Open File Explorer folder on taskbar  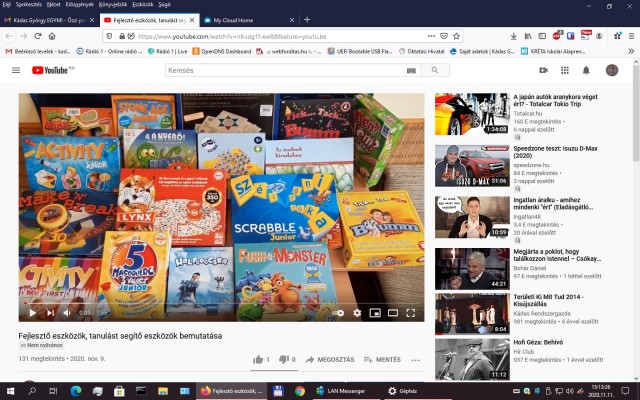pyautogui.click(x=163, y=391)
